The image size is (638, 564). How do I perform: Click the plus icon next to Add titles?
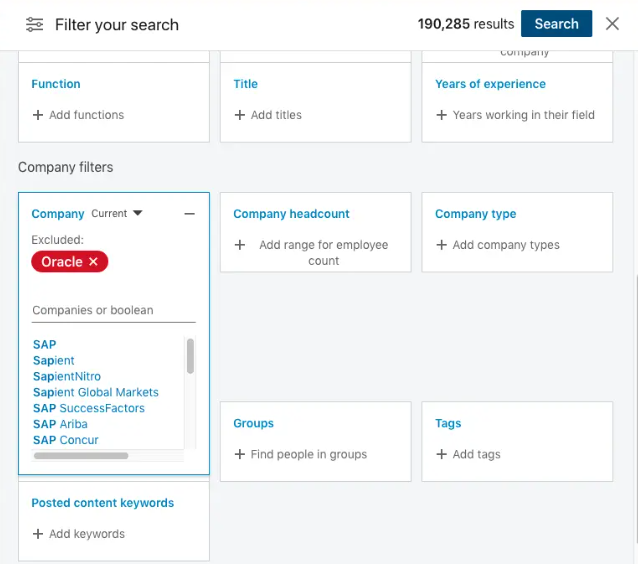(240, 115)
